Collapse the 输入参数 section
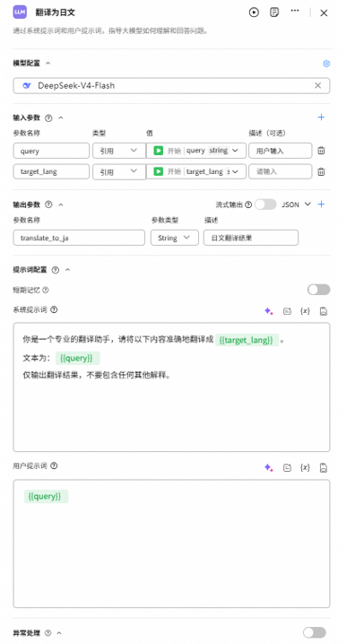Screen dimensions: 347x644 click(x=61, y=117)
